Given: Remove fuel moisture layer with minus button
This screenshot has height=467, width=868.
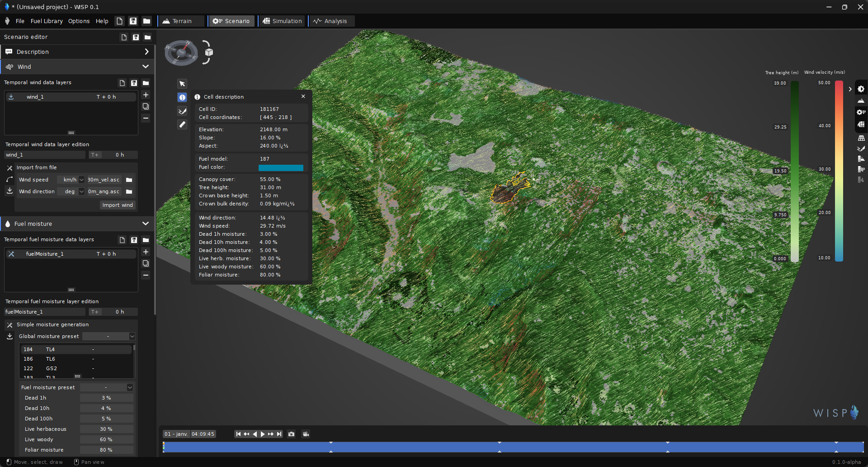Looking at the screenshot, I should point(146,275).
